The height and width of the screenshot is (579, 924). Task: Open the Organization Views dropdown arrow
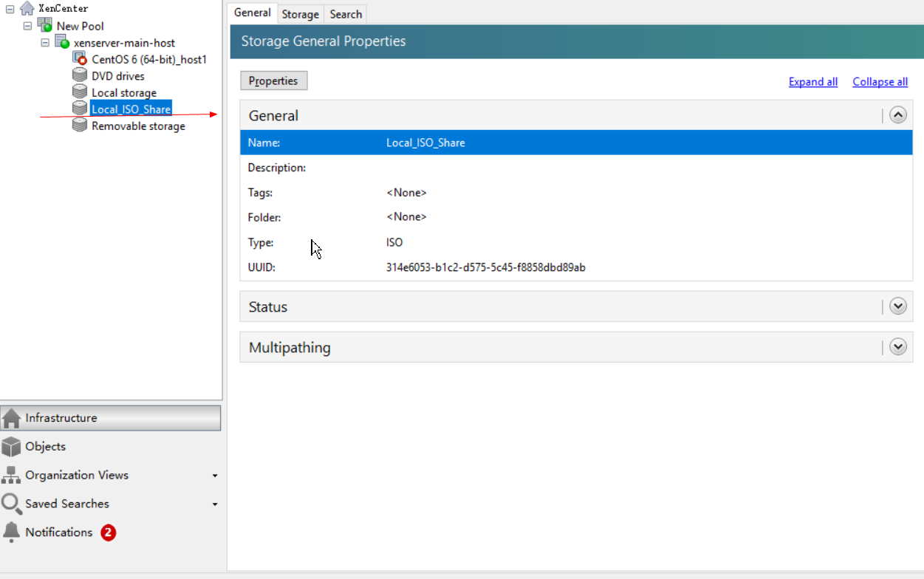click(x=215, y=476)
